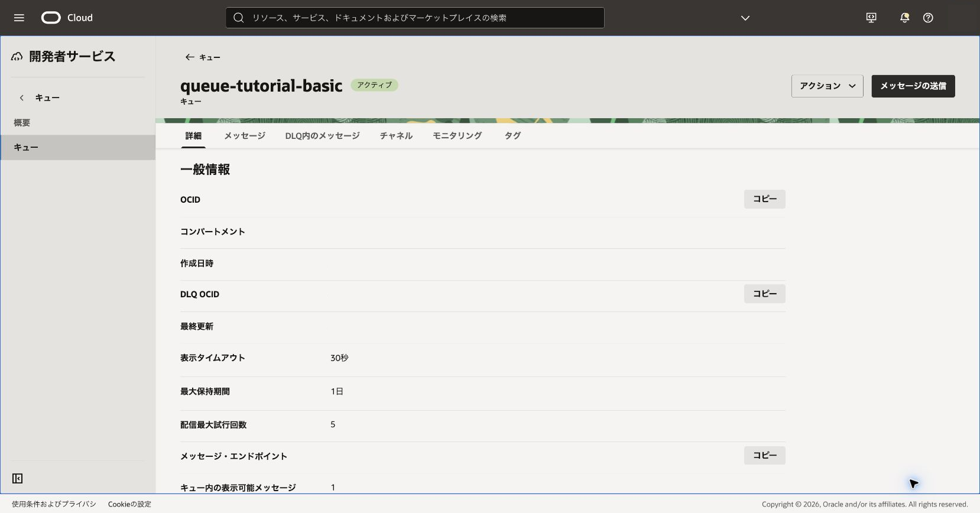Click the Developer Services cloud icon
The height and width of the screenshot is (513, 980).
(x=17, y=57)
